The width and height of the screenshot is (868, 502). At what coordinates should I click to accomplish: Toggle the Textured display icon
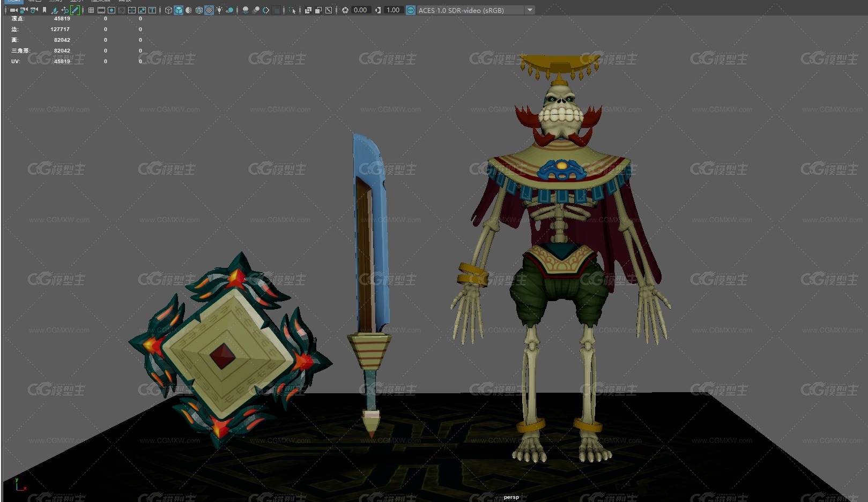coord(209,10)
